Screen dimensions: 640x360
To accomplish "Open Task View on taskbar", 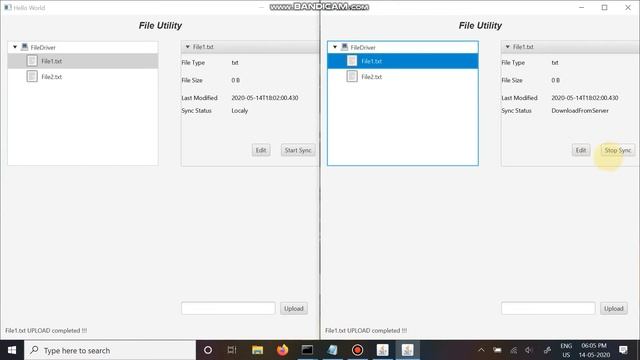I will click(232, 350).
